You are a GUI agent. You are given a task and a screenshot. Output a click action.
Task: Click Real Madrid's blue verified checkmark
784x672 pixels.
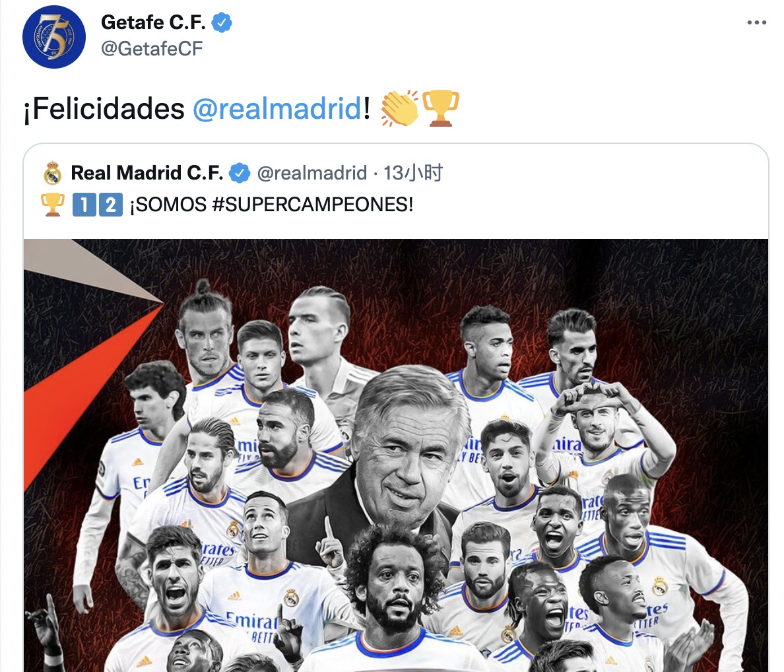point(240,173)
